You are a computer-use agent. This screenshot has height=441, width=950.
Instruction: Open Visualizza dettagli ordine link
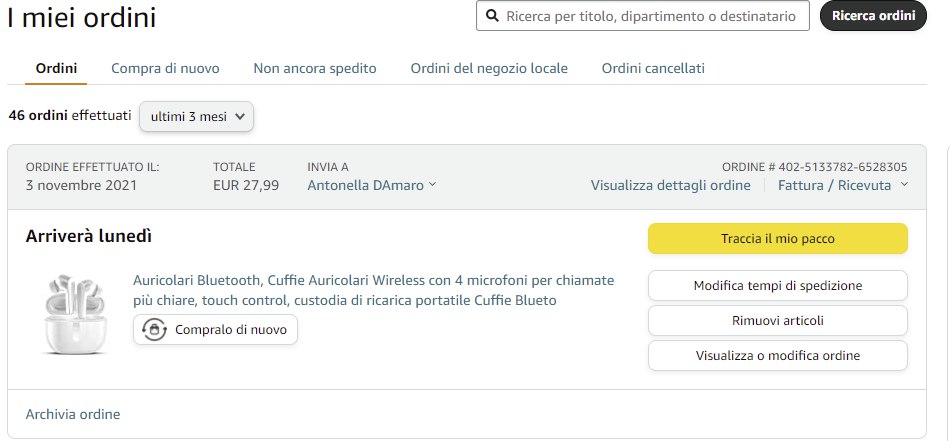pos(670,185)
